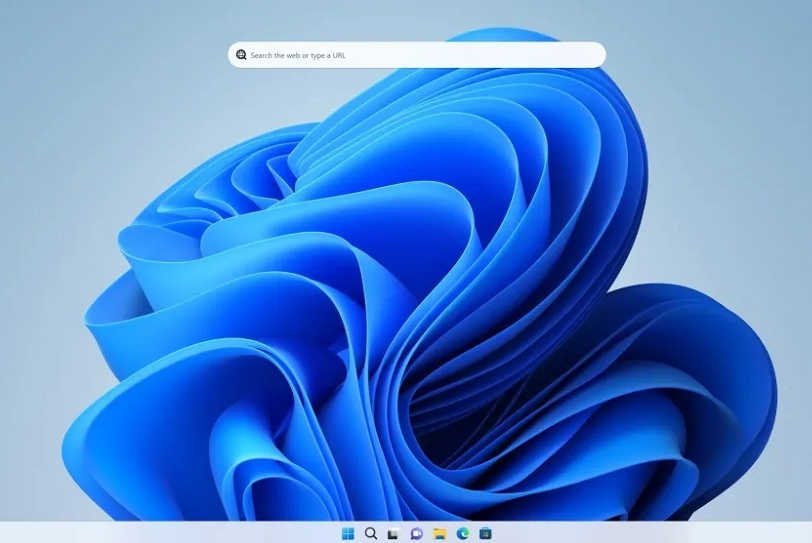Open the Windows Start menu
The image size is (812, 543).
[349, 533]
